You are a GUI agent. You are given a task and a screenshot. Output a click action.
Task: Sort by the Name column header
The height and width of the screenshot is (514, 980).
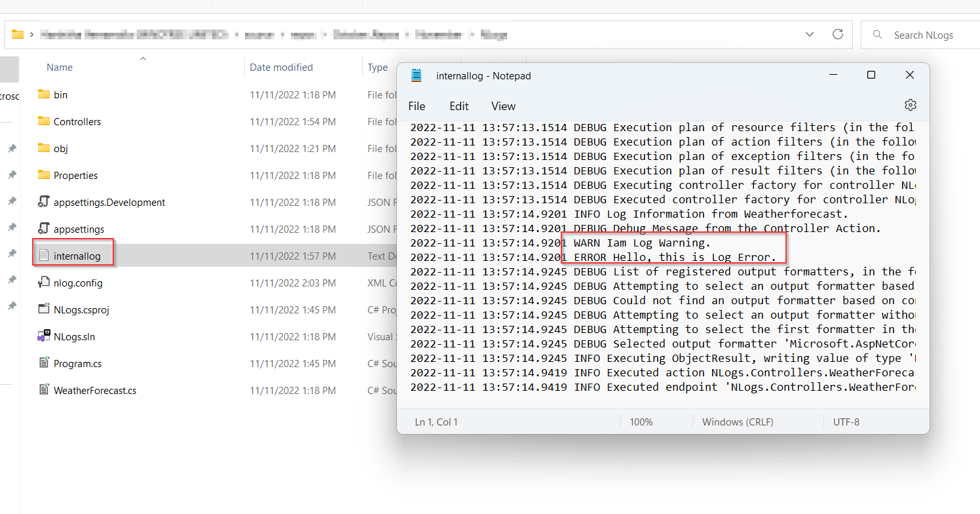pyautogui.click(x=60, y=68)
